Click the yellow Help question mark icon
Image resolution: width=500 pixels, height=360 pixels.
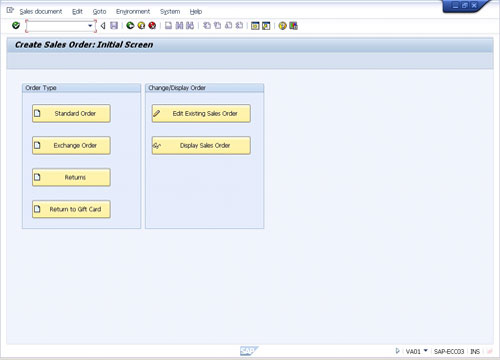[x=282, y=26]
